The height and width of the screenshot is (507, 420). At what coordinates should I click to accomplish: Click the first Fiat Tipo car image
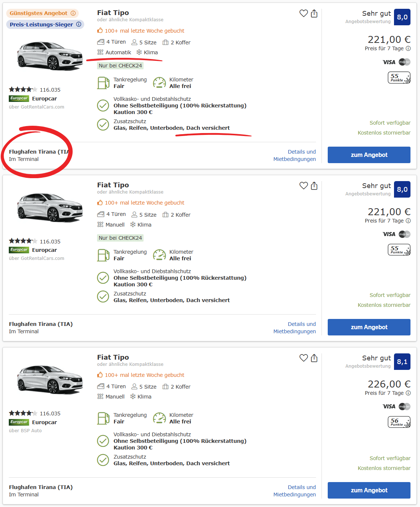(x=50, y=56)
